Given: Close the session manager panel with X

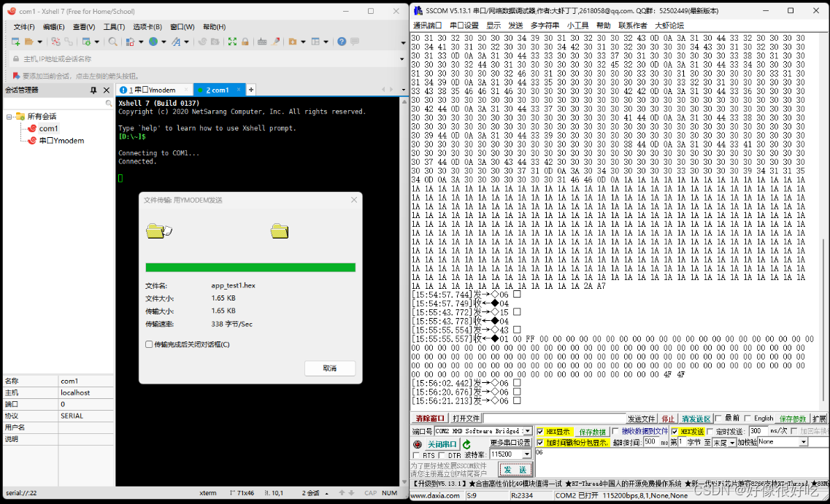Looking at the screenshot, I should 107,90.
